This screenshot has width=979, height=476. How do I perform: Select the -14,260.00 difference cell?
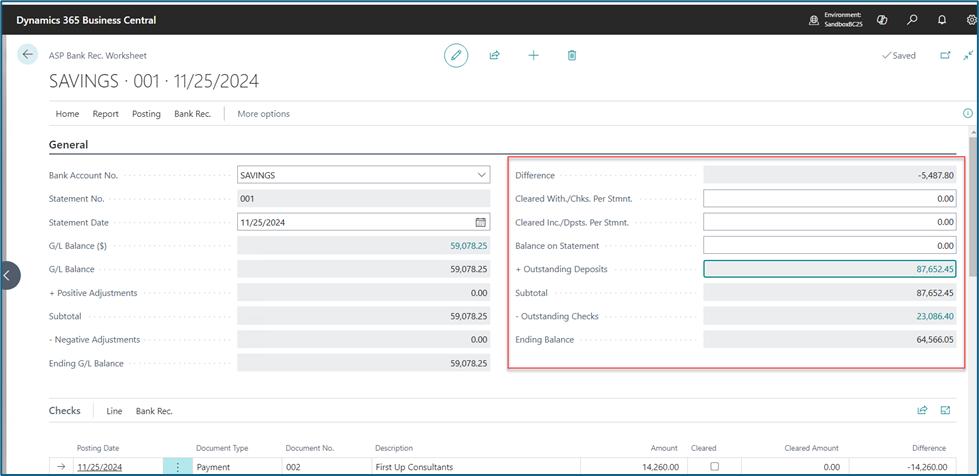pyautogui.click(x=902, y=467)
